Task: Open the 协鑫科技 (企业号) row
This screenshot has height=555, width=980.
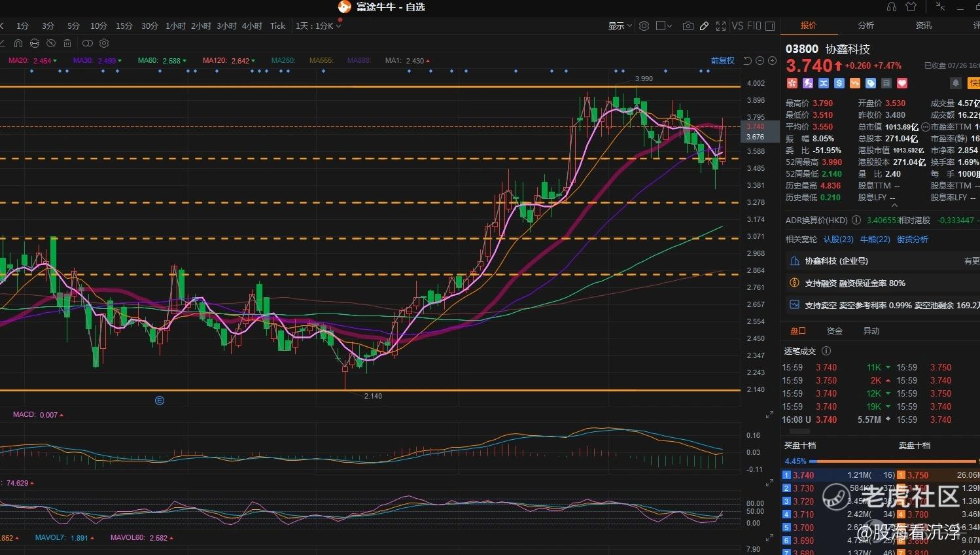Action: (883, 261)
